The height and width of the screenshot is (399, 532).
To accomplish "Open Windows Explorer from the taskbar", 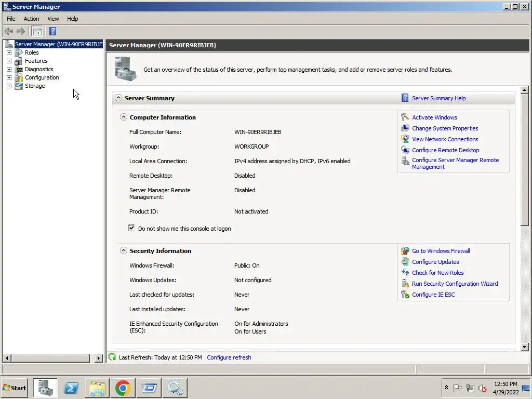I will 97,388.
